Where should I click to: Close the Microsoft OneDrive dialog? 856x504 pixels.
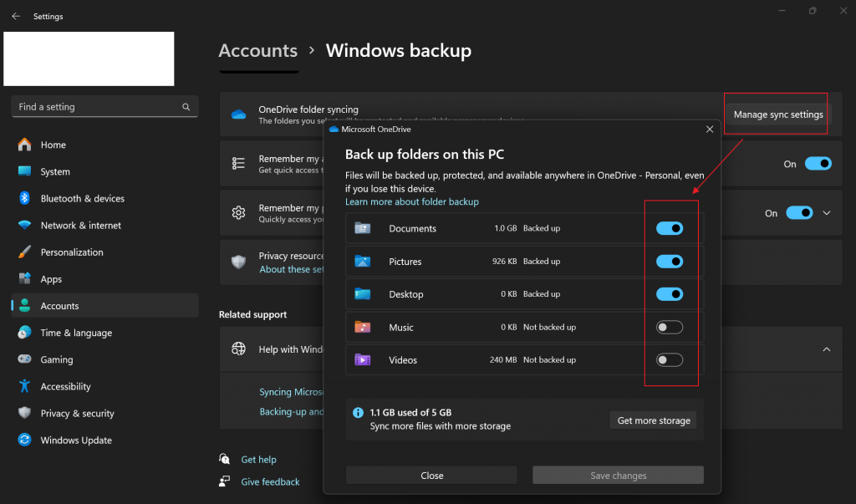click(710, 130)
